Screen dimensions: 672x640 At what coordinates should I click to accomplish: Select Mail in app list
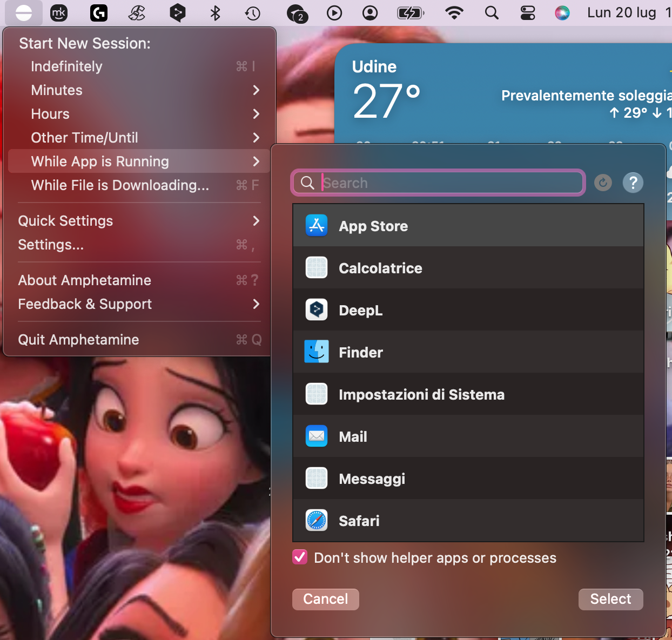pyautogui.click(x=468, y=436)
